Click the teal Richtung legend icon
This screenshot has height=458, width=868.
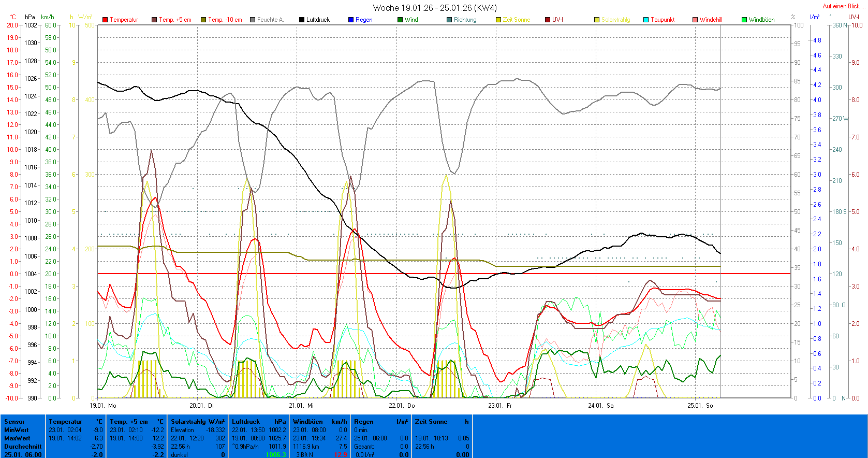pos(449,20)
